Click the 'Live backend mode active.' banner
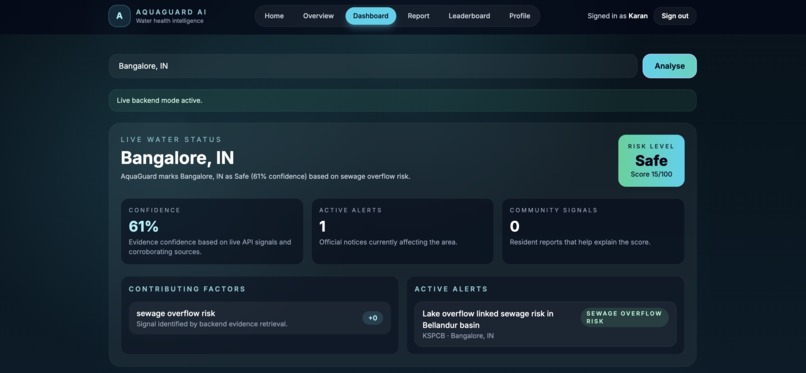This screenshot has height=373, width=806. pos(402,100)
